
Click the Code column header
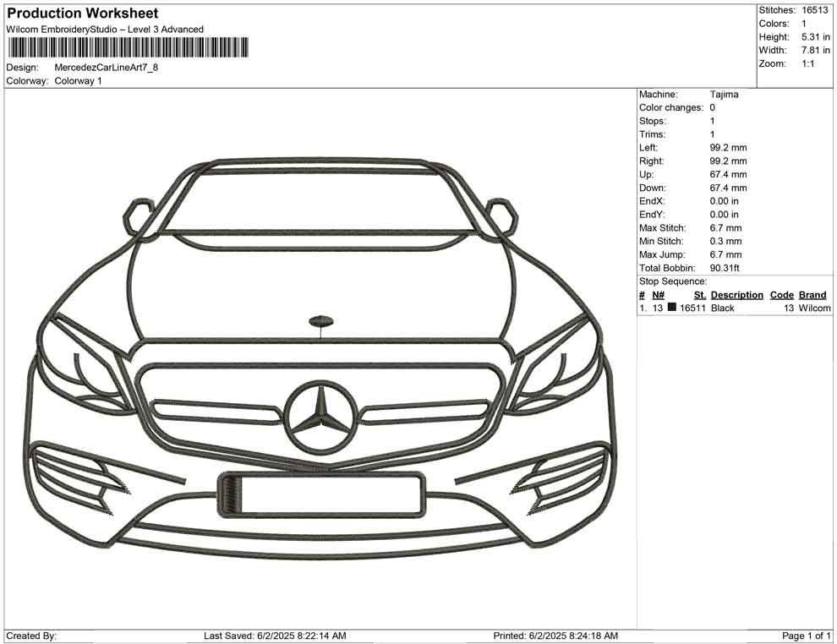782,295
